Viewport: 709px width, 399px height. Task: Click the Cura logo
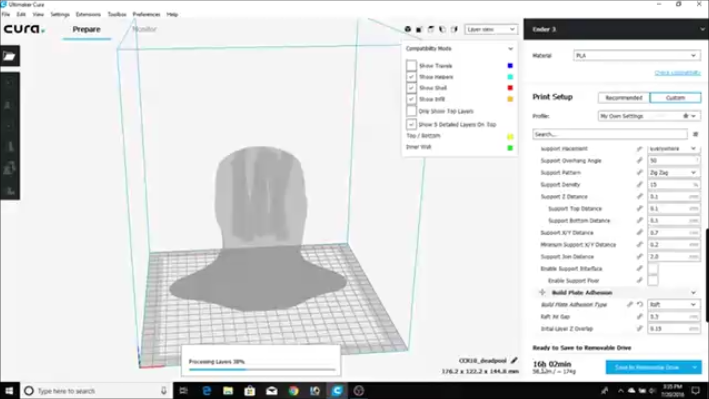click(24, 29)
